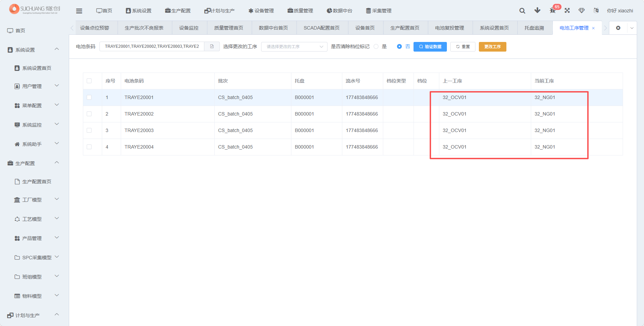Select all rows with header checkbox
This screenshot has width=644, height=326.
pyautogui.click(x=89, y=81)
